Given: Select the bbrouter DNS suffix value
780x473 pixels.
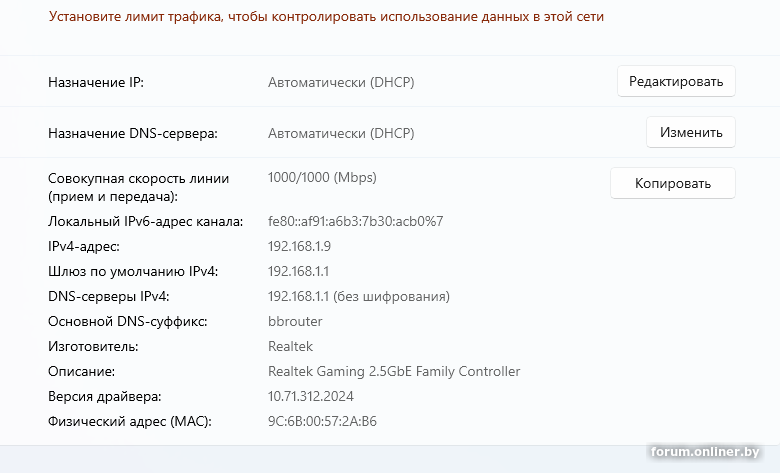Looking at the screenshot, I should tap(295, 322).
